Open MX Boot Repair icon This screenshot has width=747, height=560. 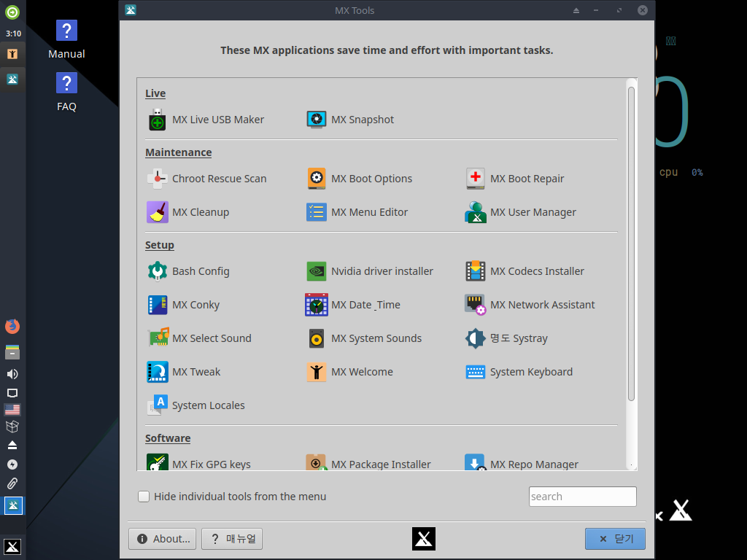(476, 179)
